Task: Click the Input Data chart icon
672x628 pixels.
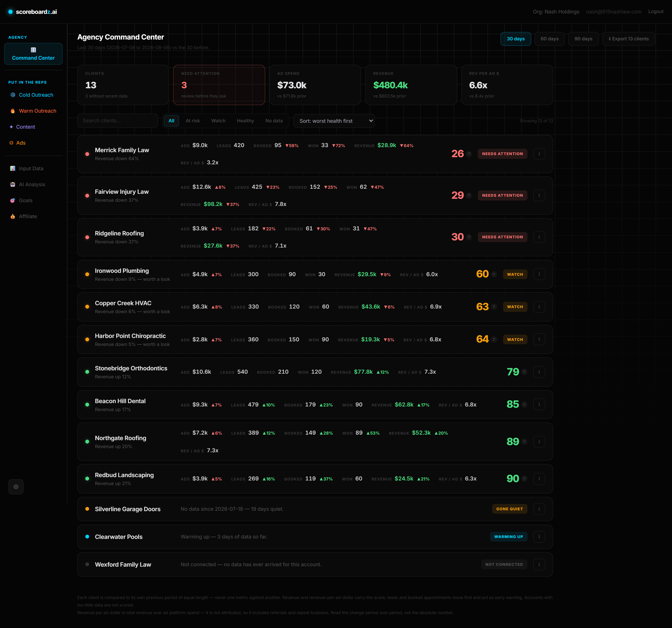Action: click(13, 168)
